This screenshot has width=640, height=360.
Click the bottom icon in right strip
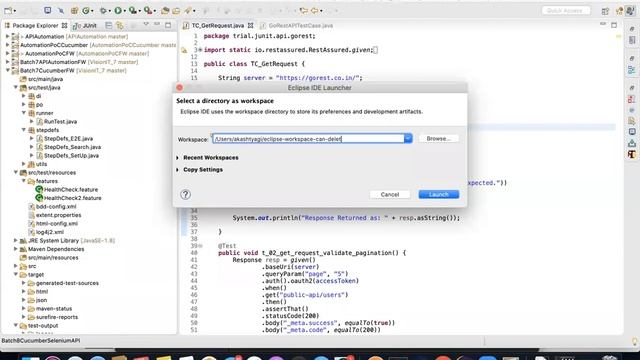(x=632, y=154)
